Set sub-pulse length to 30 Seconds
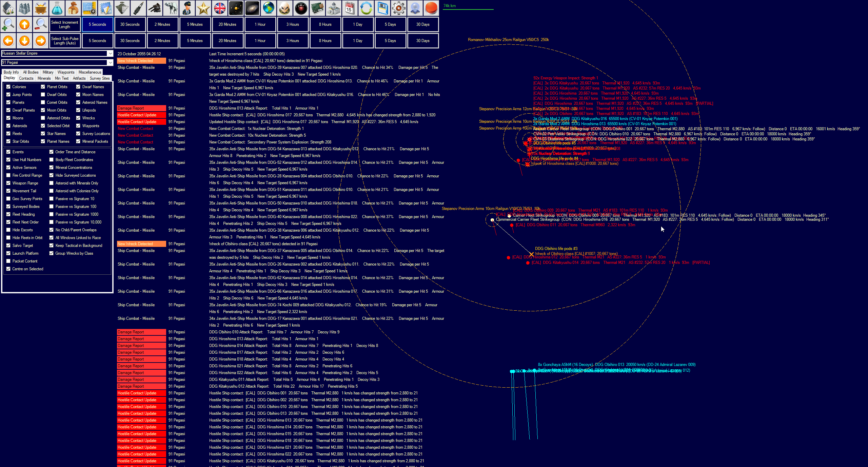 (x=130, y=41)
